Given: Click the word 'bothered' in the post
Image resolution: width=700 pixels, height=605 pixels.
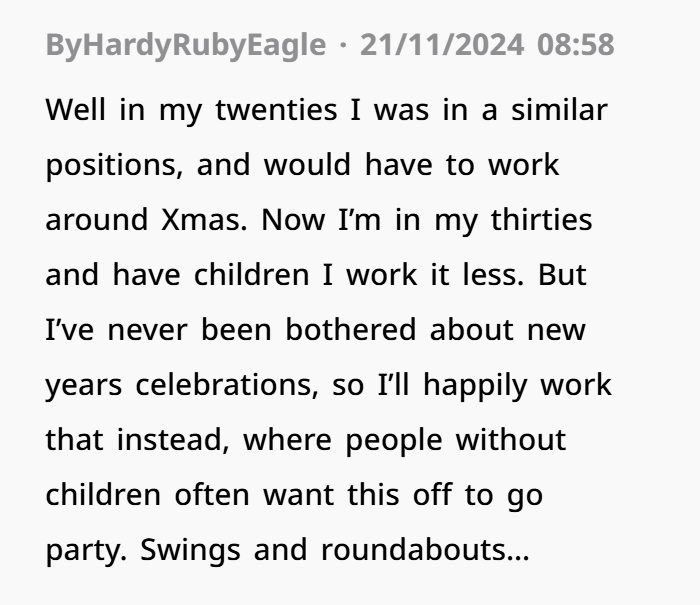Looking at the screenshot, I should (350, 330).
